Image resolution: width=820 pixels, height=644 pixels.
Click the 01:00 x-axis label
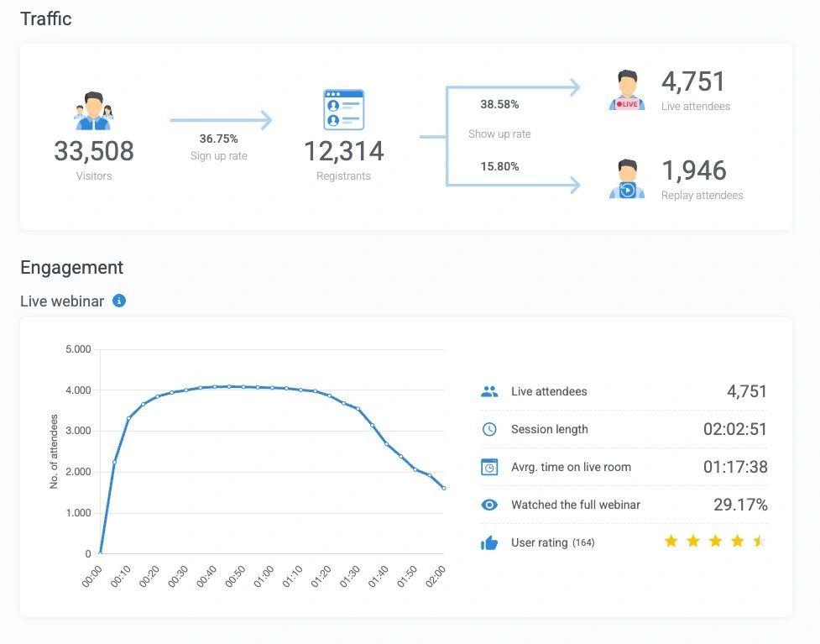[264, 577]
